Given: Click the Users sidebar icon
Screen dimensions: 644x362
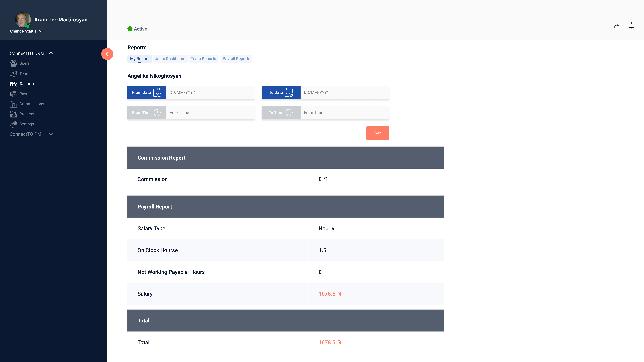Looking at the screenshot, I should coord(14,63).
